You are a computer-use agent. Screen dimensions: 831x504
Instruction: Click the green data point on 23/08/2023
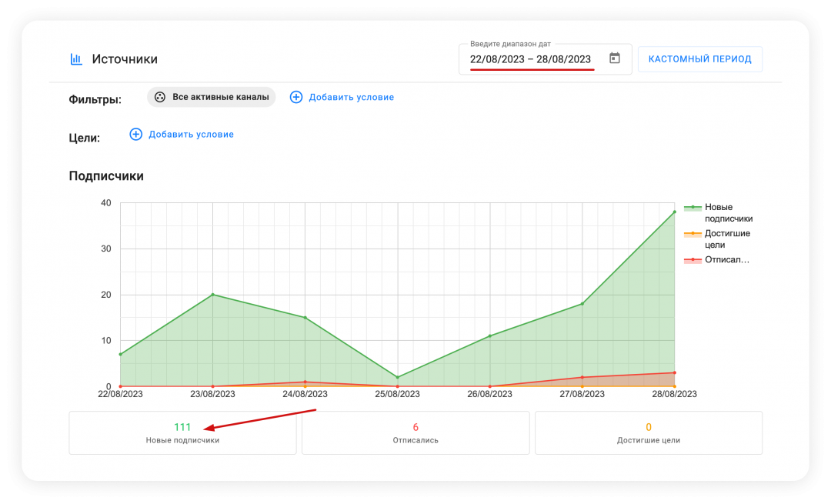point(212,295)
